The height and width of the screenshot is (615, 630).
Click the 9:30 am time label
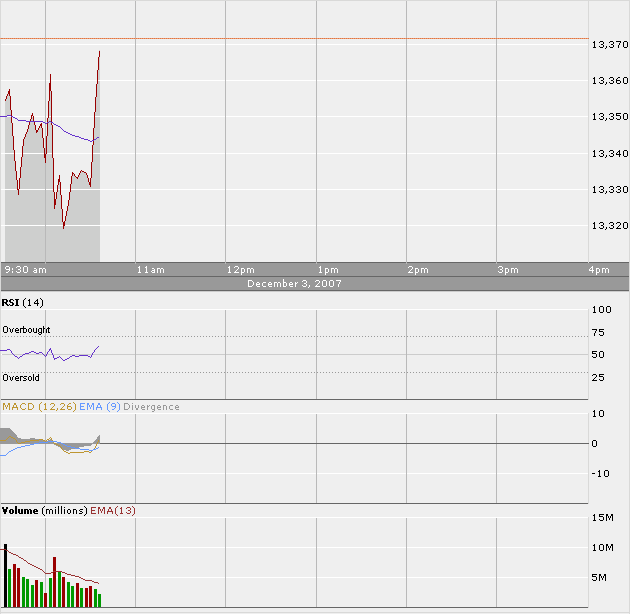point(25,270)
